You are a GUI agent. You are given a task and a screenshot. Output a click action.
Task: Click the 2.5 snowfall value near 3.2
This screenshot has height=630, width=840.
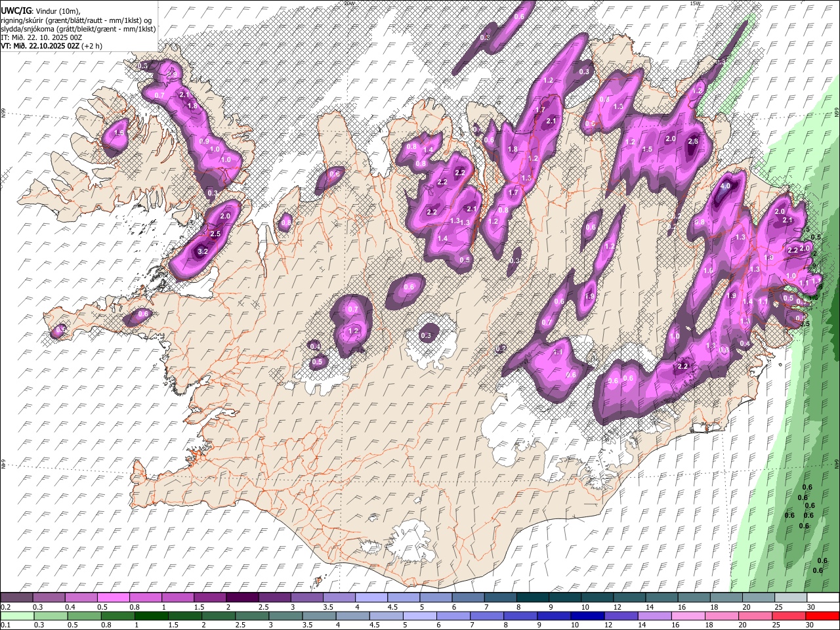[215, 234]
